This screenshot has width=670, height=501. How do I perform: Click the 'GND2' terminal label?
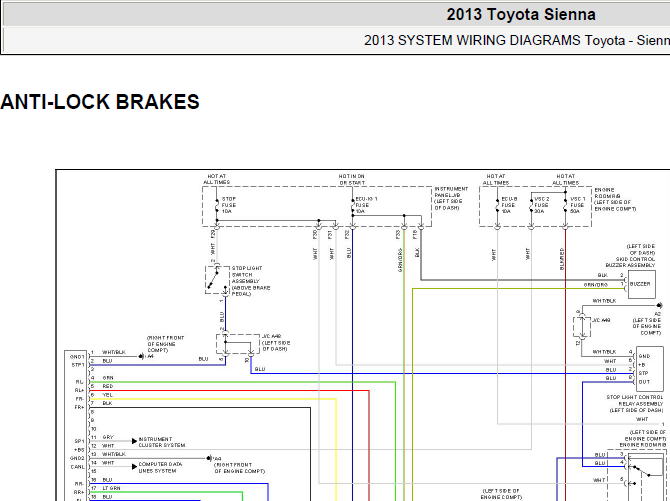click(77, 458)
